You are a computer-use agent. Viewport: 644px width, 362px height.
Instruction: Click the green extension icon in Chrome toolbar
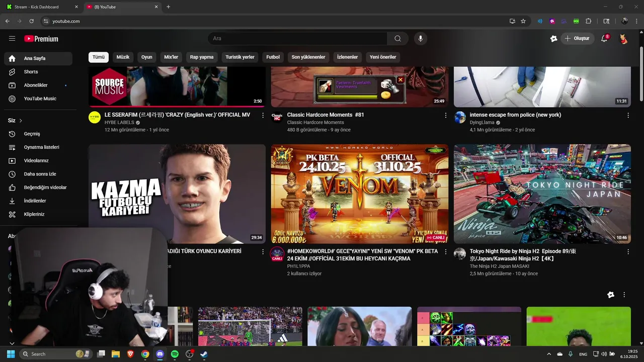[x=576, y=21]
